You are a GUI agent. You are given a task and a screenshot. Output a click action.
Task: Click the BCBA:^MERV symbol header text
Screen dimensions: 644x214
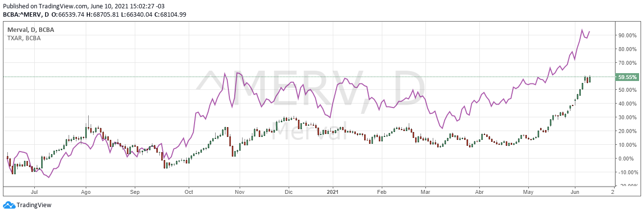click(23, 14)
